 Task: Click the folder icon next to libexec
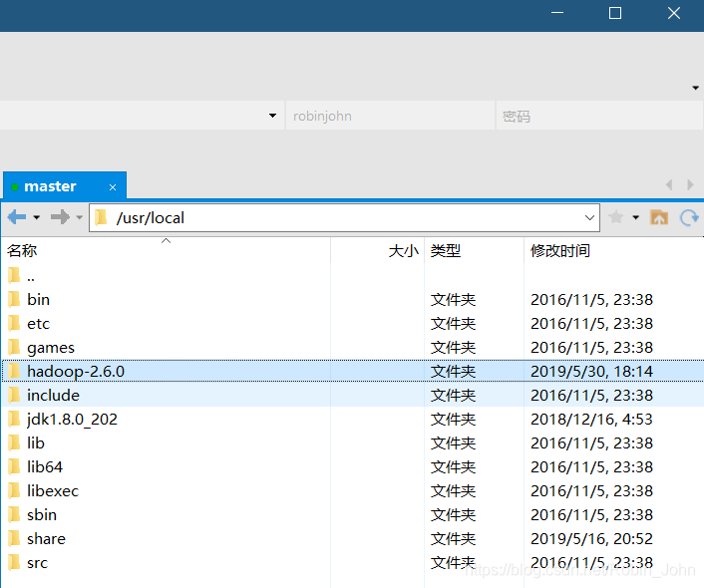14,490
